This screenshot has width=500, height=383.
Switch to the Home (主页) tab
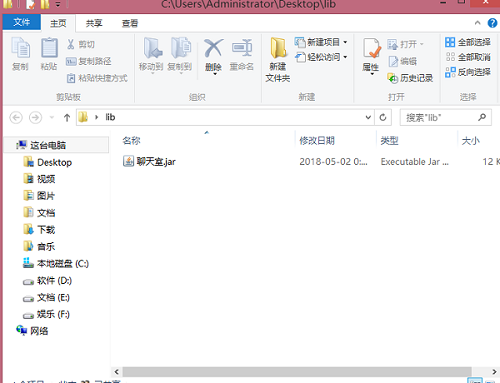(x=58, y=23)
